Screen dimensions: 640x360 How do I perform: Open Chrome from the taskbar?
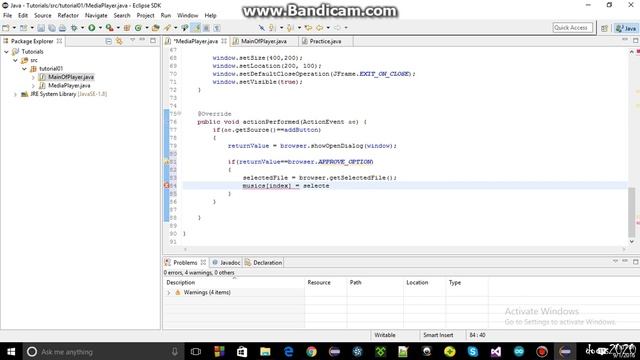(x=311, y=351)
